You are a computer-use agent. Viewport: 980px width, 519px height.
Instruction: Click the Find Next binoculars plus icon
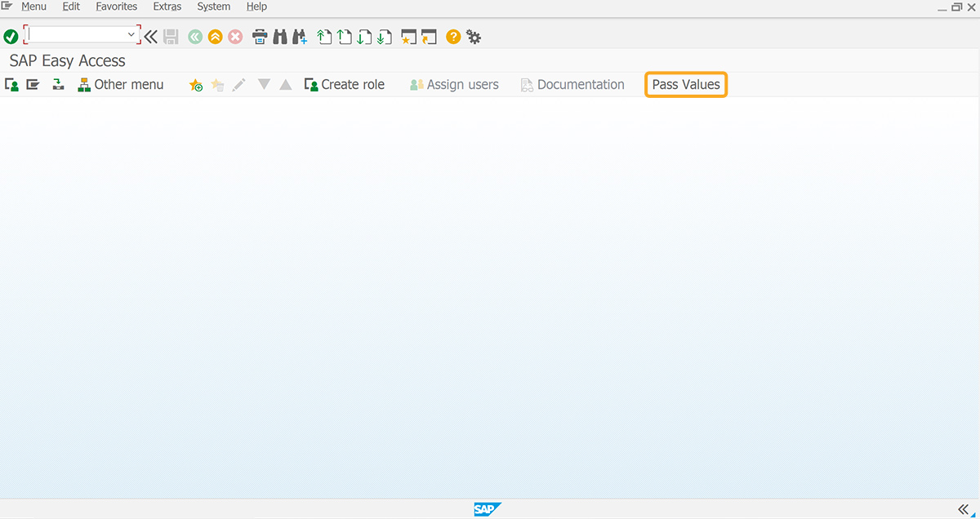300,37
